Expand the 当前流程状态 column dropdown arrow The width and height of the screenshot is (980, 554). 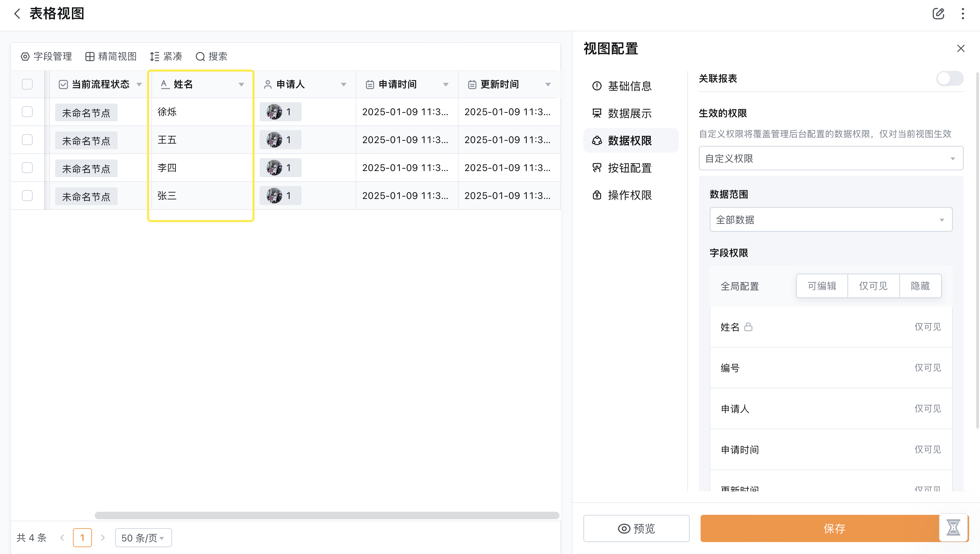pyautogui.click(x=139, y=85)
